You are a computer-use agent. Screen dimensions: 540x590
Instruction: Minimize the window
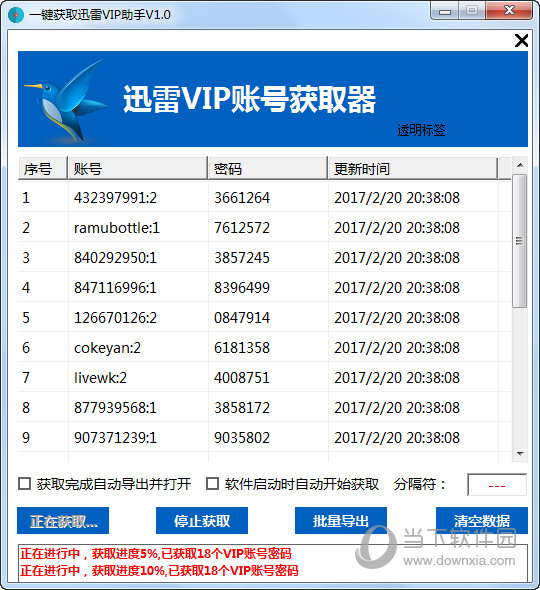(x=444, y=11)
